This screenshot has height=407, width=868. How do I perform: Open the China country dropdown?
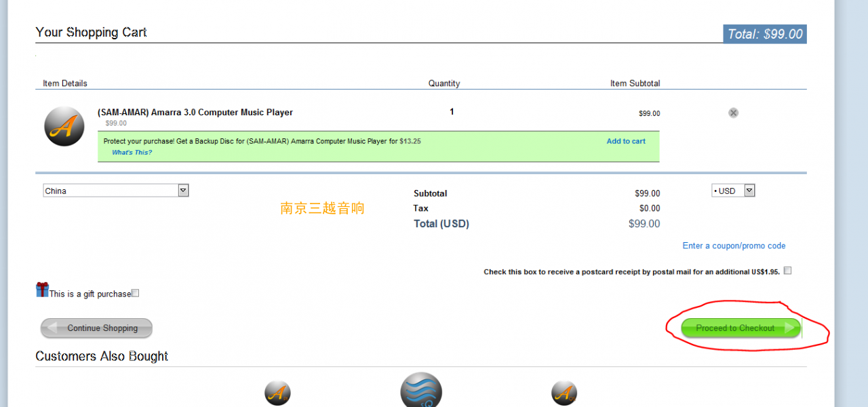click(x=115, y=191)
